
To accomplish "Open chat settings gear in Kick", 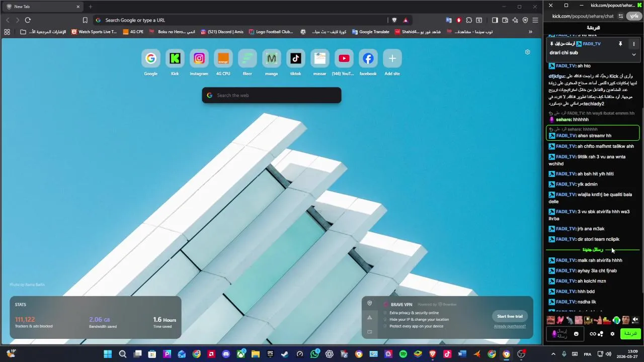I will click(x=612, y=334).
